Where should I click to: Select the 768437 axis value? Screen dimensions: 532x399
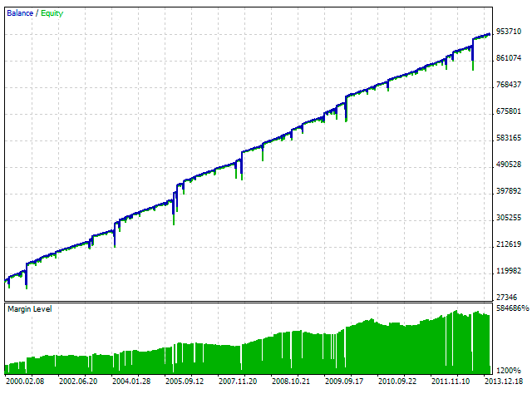coord(509,85)
